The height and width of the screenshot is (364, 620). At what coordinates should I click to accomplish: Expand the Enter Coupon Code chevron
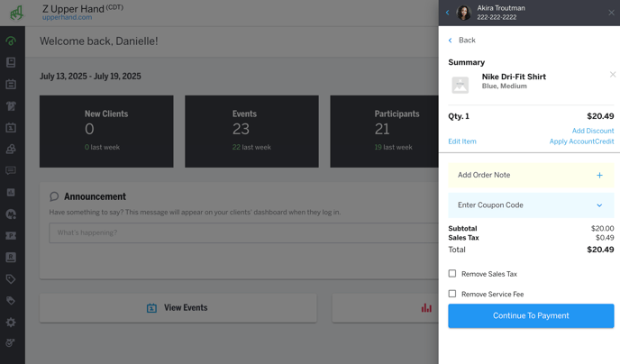[x=599, y=205]
